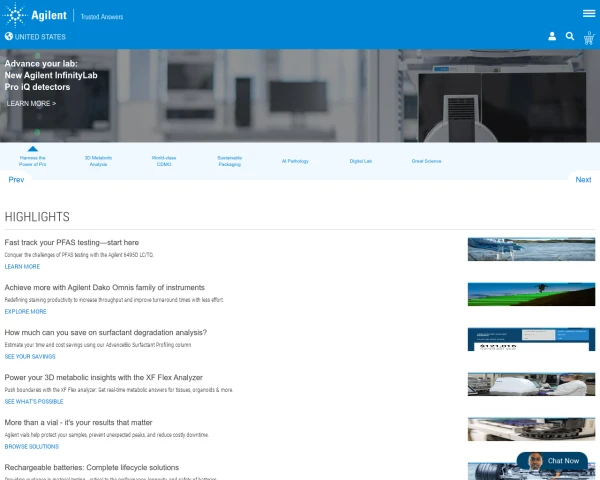Click the Chat Now button
The image size is (600, 480).
(x=552, y=461)
